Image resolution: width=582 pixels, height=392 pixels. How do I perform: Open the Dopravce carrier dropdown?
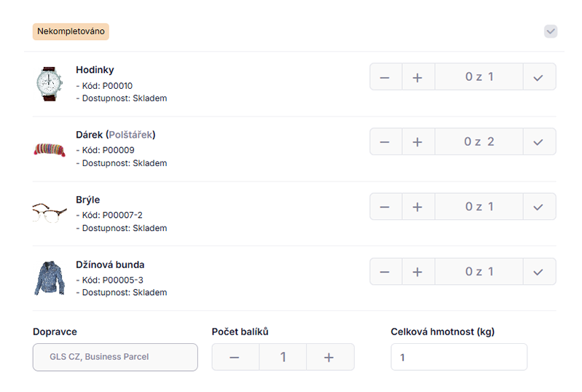pyautogui.click(x=115, y=357)
